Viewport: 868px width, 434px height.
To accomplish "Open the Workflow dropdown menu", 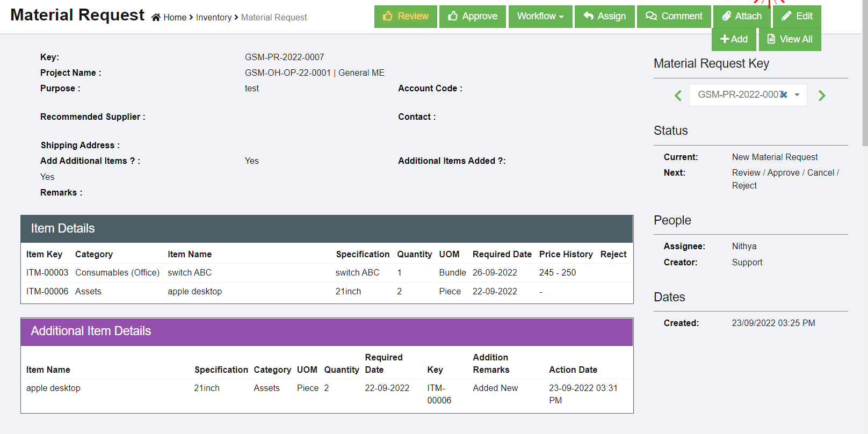I will (x=540, y=16).
